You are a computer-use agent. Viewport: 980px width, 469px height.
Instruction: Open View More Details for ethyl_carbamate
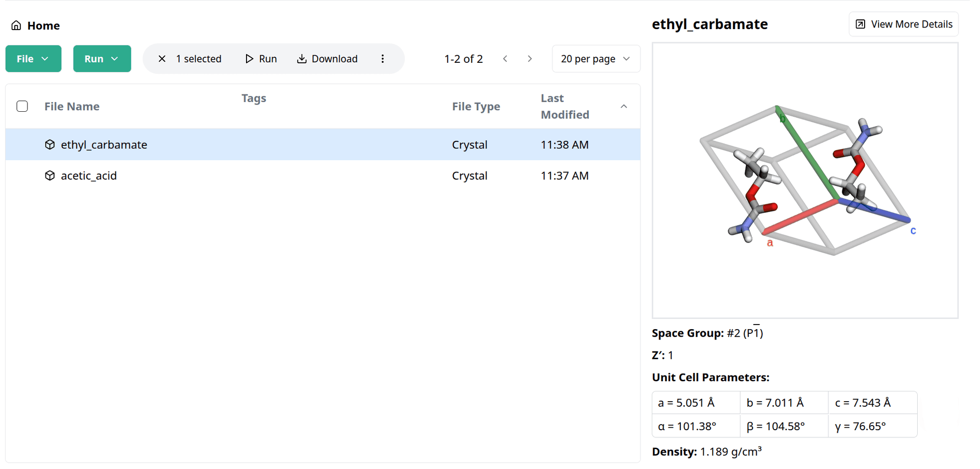[903, 24]
